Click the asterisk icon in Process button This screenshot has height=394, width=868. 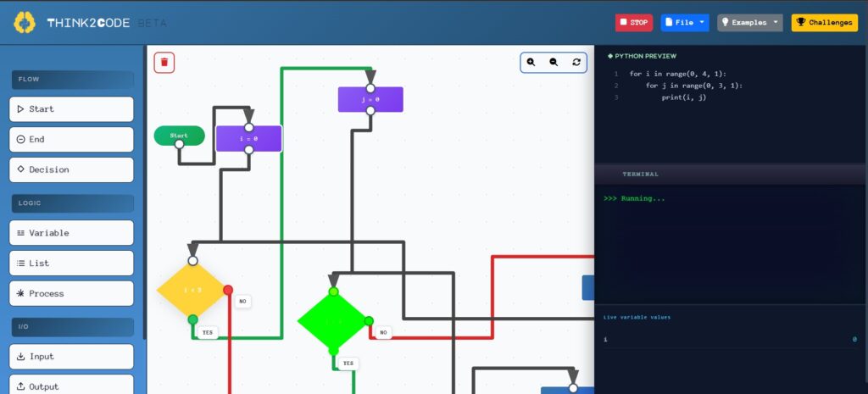[21, 293]
